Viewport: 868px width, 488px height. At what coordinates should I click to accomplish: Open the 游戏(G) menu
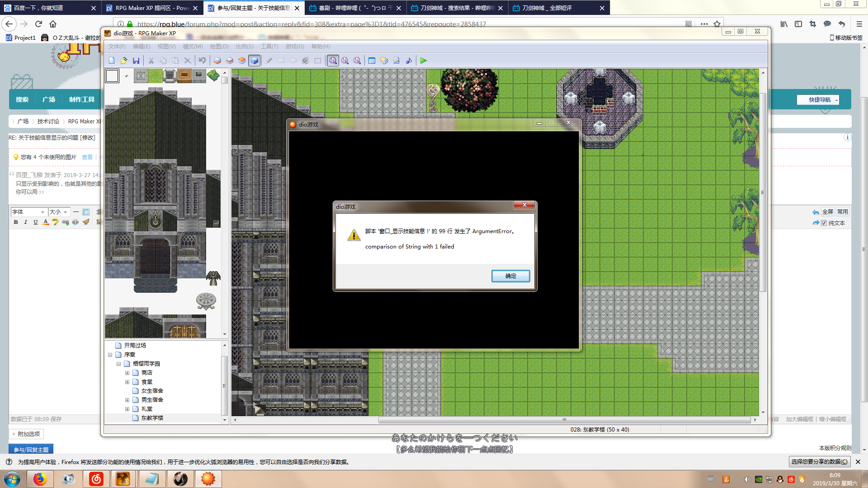coord(295,47)
